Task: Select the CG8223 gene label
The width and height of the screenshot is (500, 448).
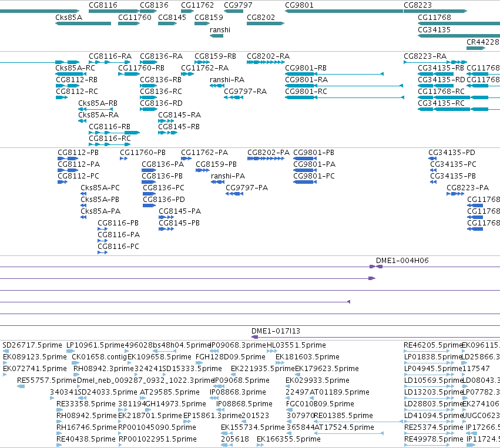Action: click(418, 5)
